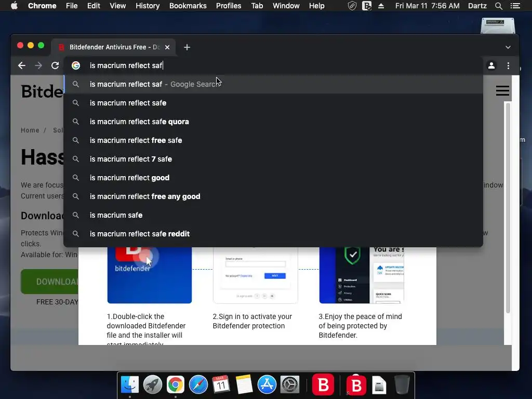The width and height of the screenshot is (532, 399).
Task: Expand the tab search chevron
Action: click(x=508, y=47)
